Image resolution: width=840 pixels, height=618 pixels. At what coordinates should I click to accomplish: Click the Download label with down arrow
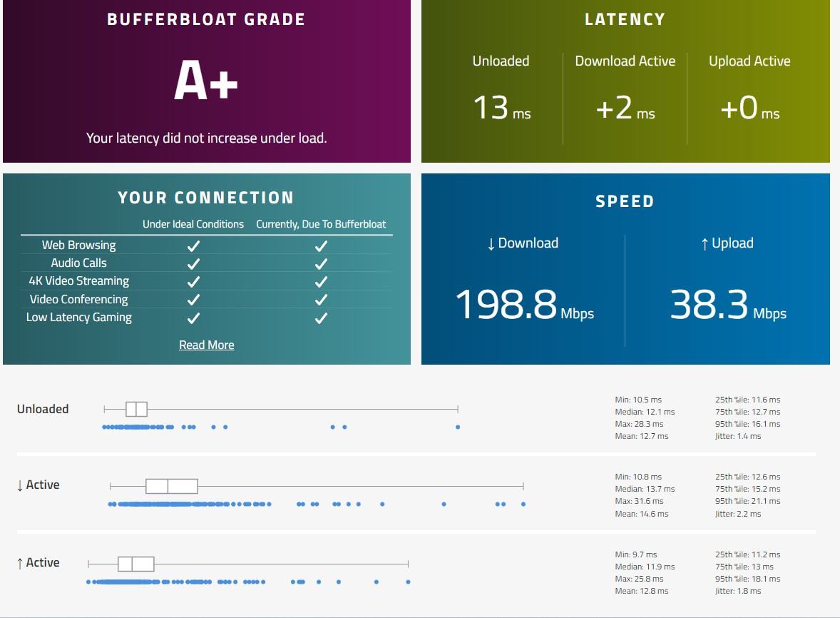pos(523,243)
